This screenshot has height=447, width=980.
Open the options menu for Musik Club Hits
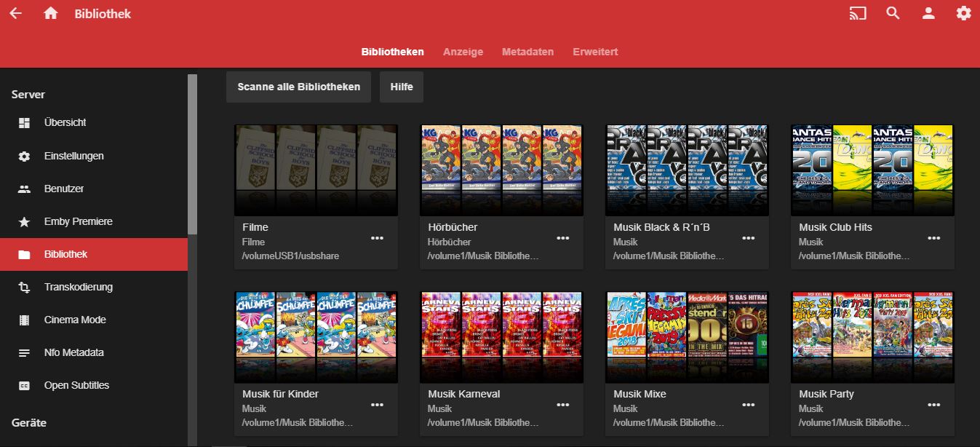934,238
